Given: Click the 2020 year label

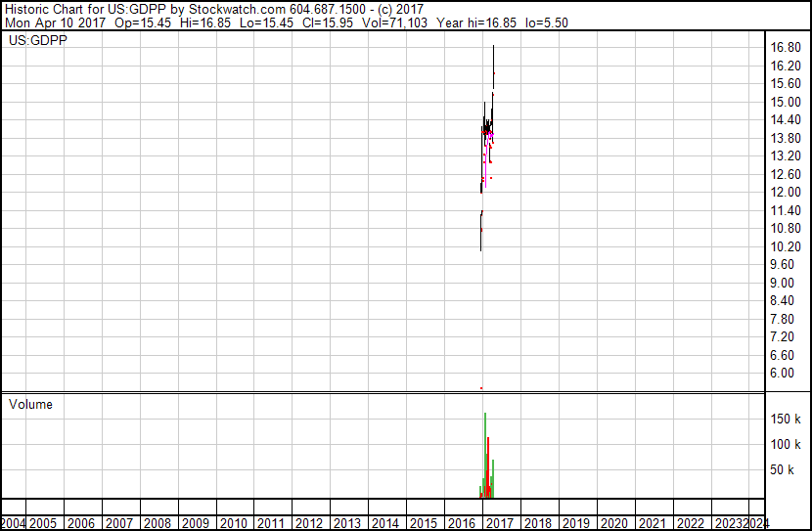Looking at the screenshot, I should pos(614,523).
